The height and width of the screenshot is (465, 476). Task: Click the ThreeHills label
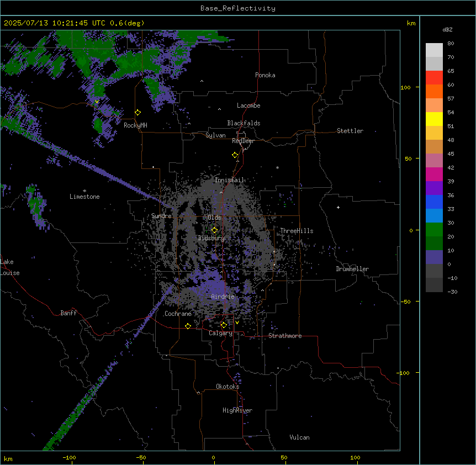pos(297,231)
